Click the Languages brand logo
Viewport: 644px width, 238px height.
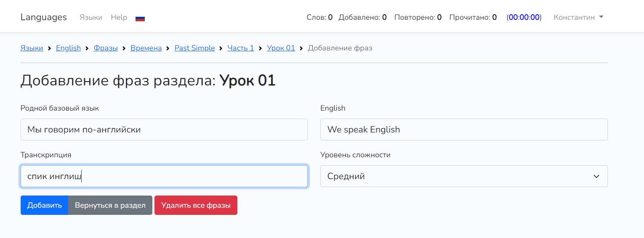44,17
